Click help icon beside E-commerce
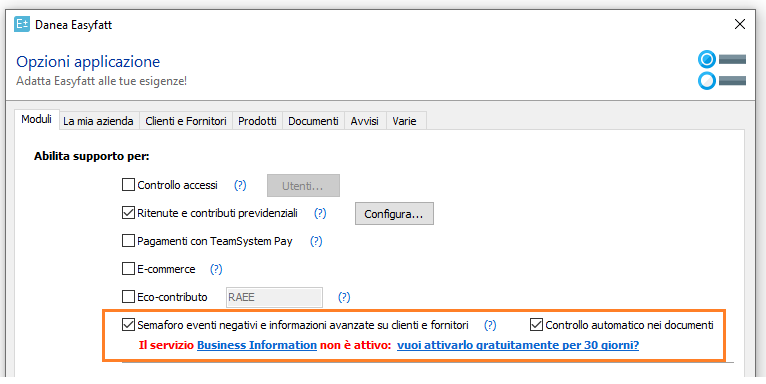The image size is (766, 384). click(x=216, y=269)
